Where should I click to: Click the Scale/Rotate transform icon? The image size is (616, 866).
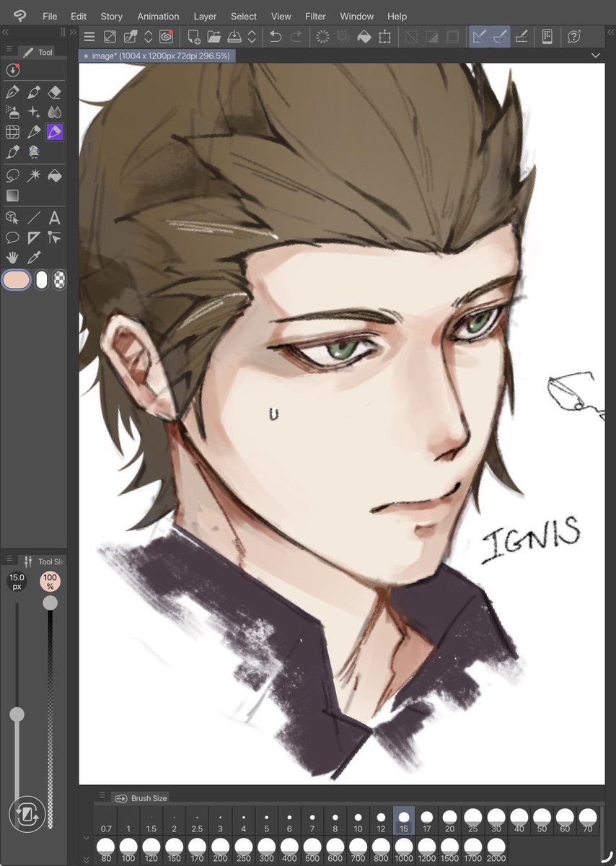click(385, 37)
